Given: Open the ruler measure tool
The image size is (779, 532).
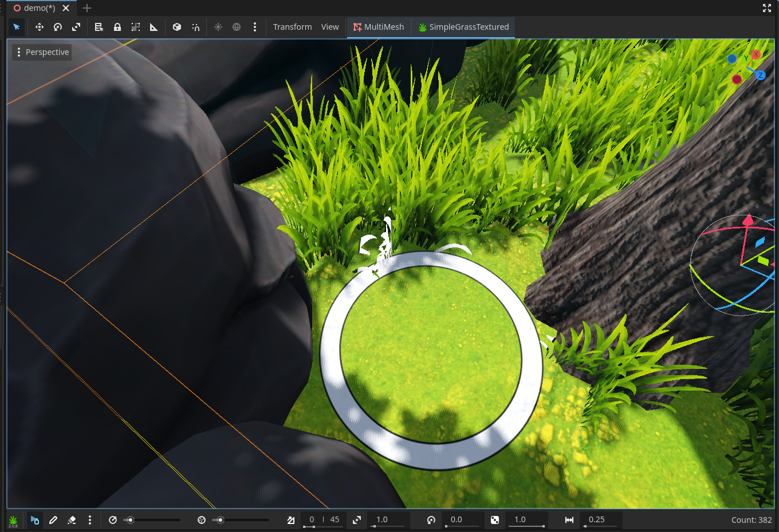Looking at the screenshot, I should (154, 27).
